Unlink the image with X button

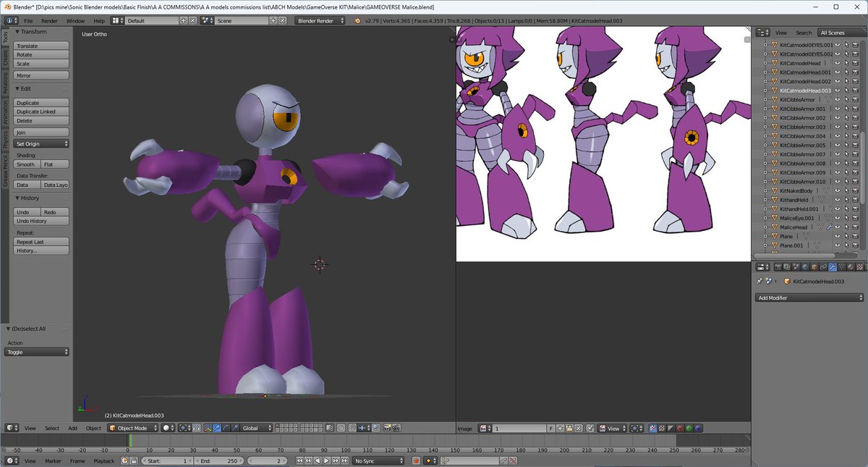578,429
